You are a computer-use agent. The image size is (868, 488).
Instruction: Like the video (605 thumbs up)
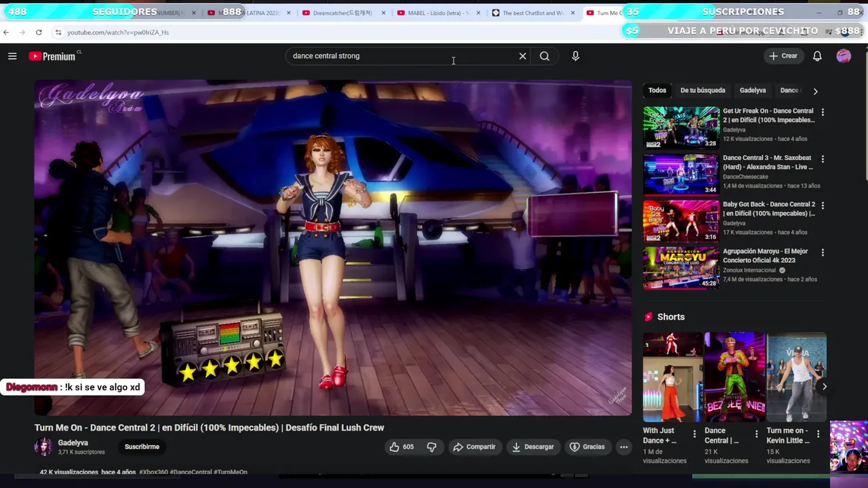(x=402, y=447)
